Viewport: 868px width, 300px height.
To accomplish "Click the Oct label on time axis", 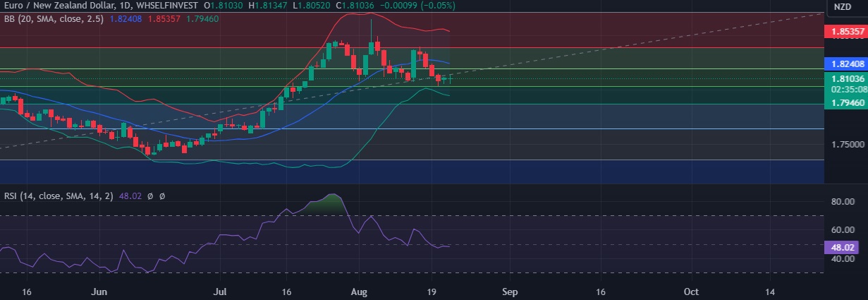I will tap(692, 291).
